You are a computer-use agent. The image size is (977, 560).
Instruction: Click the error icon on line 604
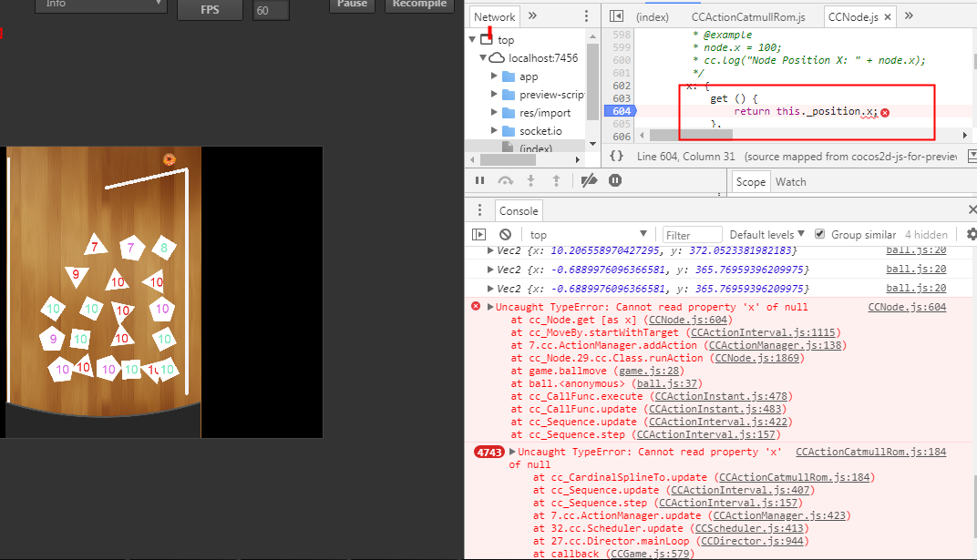coord(885,113)
